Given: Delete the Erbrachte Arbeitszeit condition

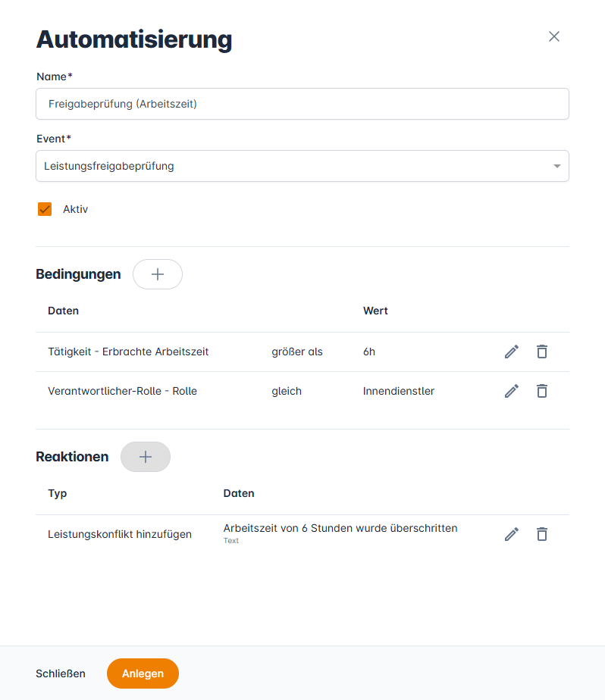Looking at the screenshot, I should [541, 352].
